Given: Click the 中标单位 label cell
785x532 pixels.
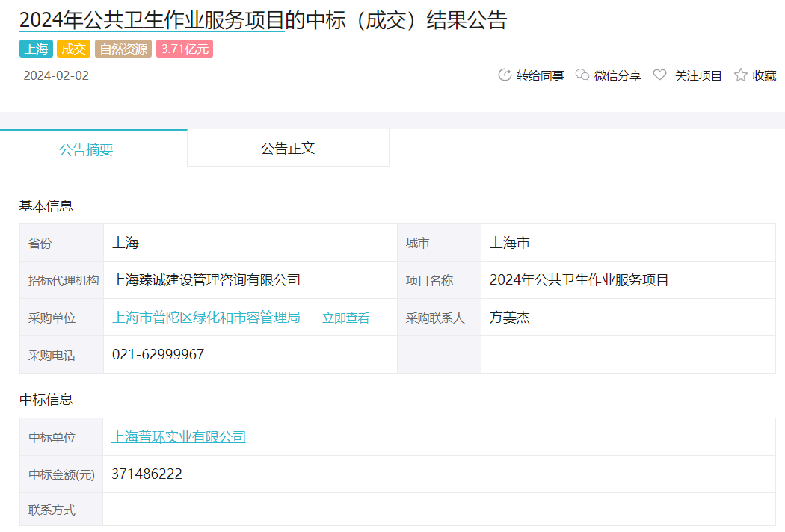Looking at the screenshot, I should click(61, 437).
